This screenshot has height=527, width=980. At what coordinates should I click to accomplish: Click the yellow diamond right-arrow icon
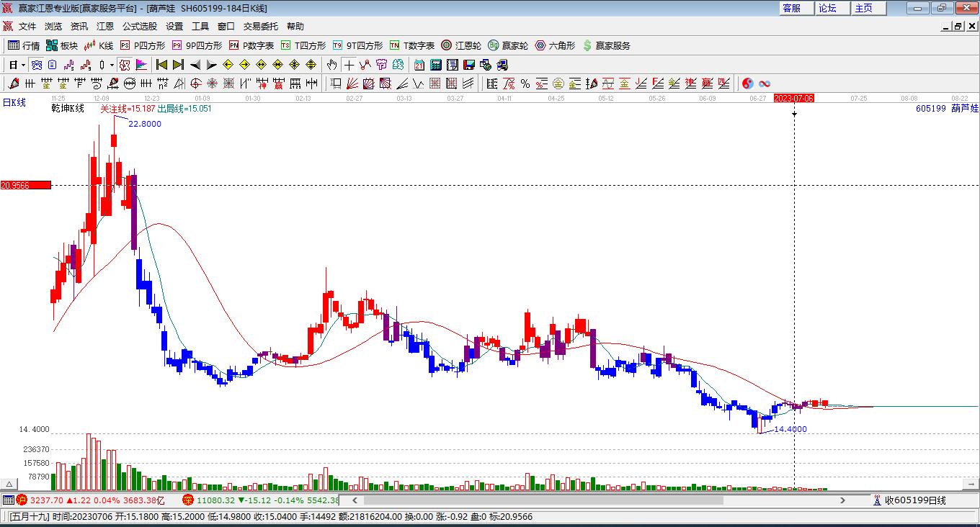[x=244, y=65]
